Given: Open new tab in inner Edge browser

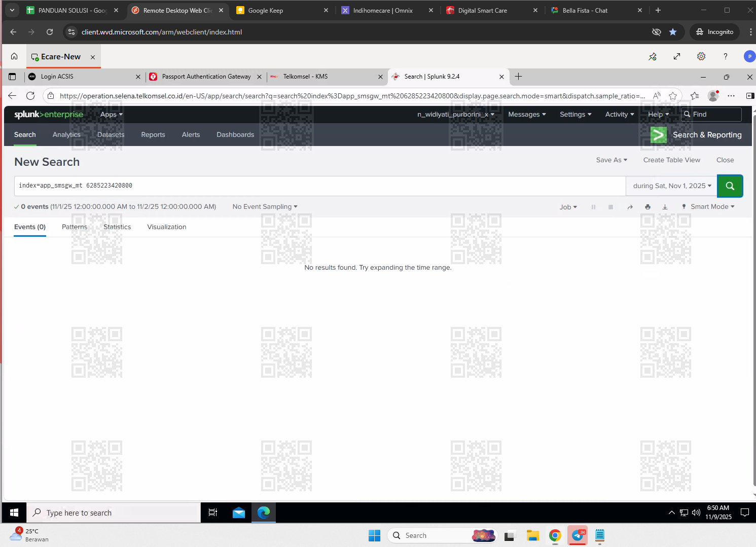Looking at the screenshot, I should coord(518,77).
